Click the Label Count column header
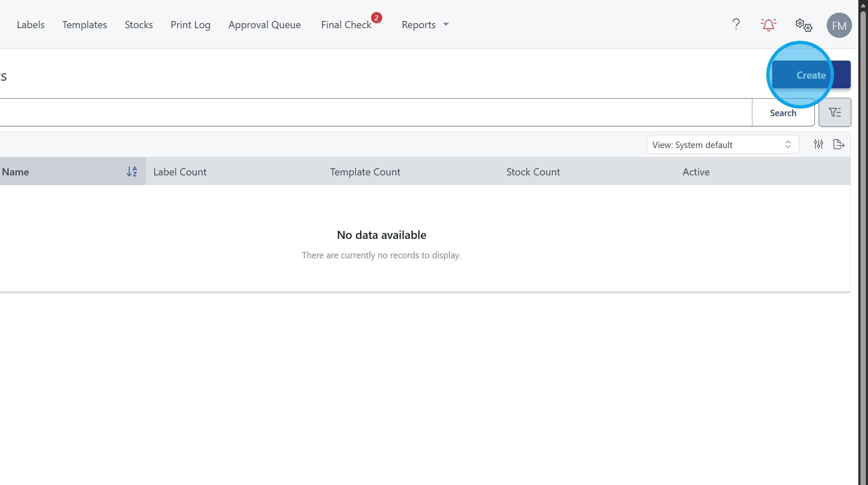Screen dimensions: 868x485 coord(180,172)
